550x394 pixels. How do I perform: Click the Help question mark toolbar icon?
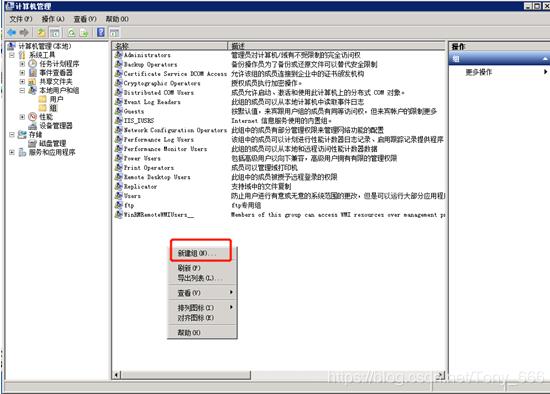point(101,33)
